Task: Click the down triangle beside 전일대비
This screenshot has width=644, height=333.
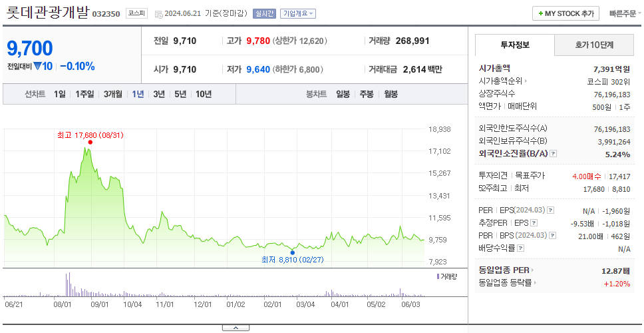Action: pos(37,66)
